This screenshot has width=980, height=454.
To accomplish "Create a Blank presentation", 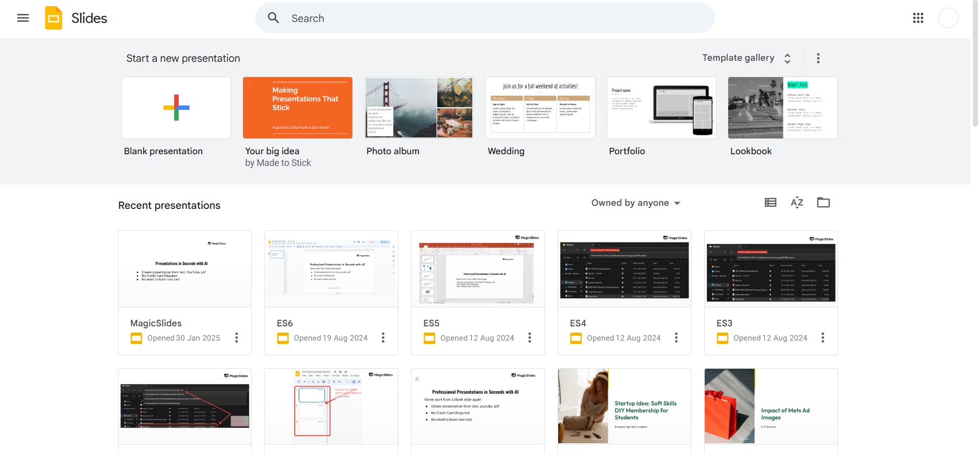I will (176, 108).
